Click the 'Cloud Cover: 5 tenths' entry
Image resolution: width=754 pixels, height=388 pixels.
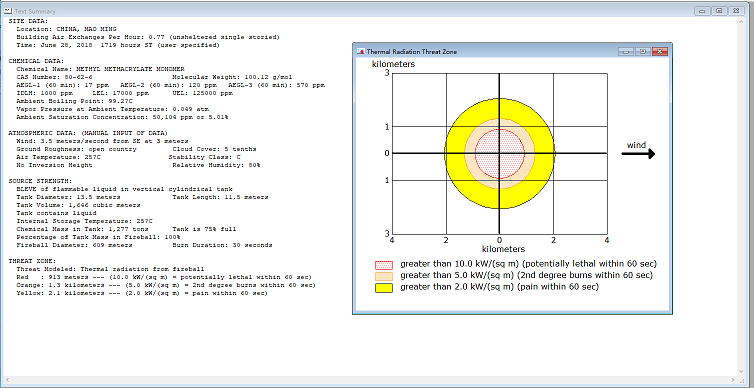click(214, 149)
